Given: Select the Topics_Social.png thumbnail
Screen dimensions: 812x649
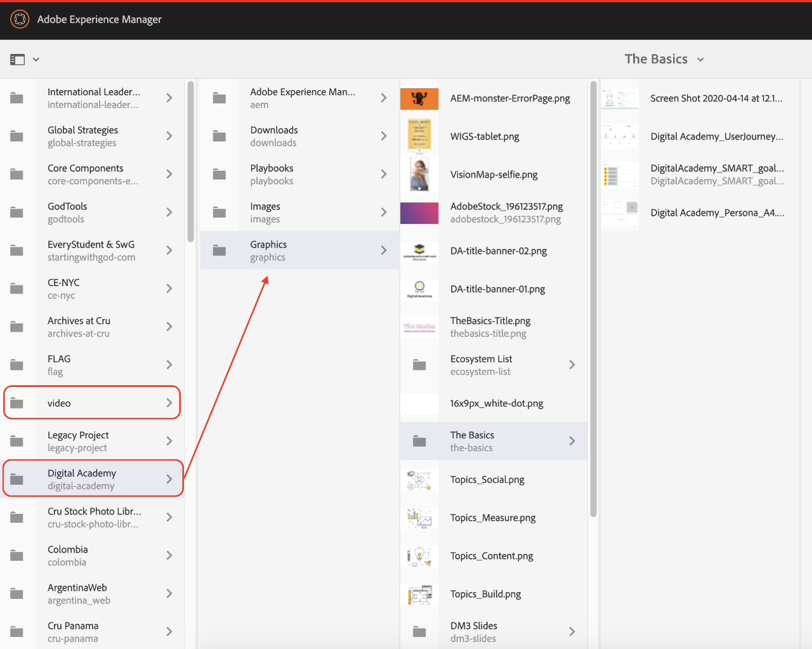Looking at the screenshot, I should click(x=419, y=480).
